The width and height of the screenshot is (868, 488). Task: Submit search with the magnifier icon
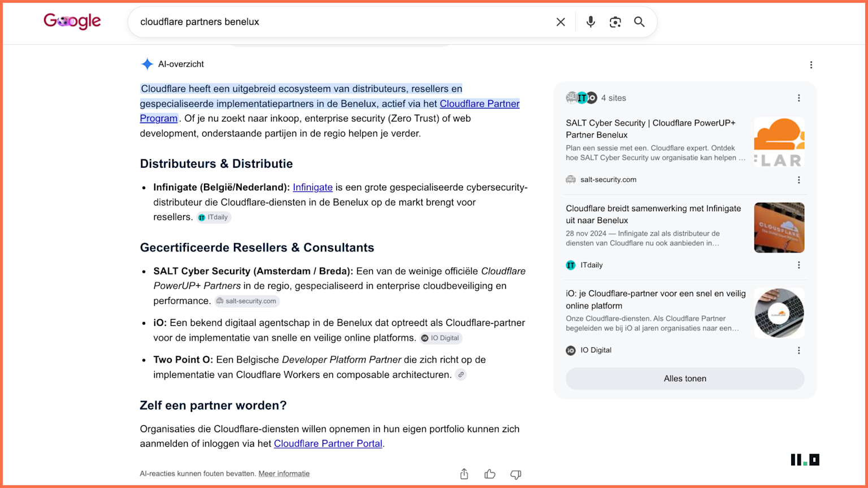639,22
